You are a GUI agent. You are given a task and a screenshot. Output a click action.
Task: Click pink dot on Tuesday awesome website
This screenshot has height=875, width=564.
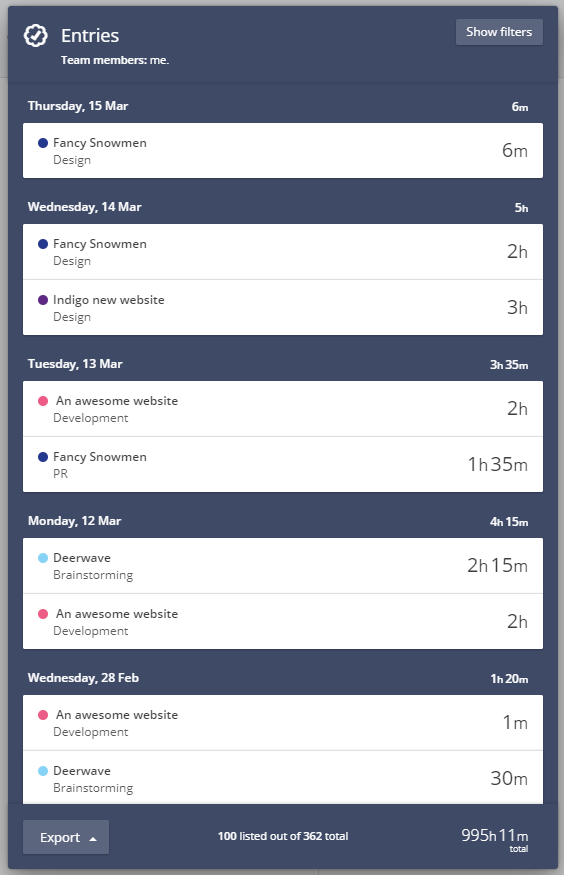coord(43,401)
